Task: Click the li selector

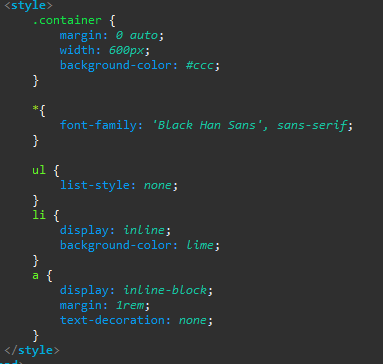Action: pos(39,215)
